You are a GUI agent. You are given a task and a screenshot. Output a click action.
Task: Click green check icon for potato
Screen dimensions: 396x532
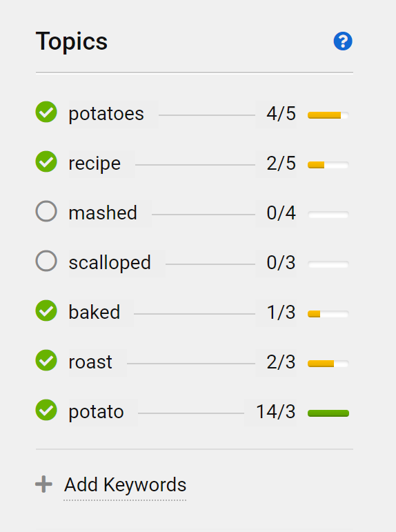[x=46, y=410]
